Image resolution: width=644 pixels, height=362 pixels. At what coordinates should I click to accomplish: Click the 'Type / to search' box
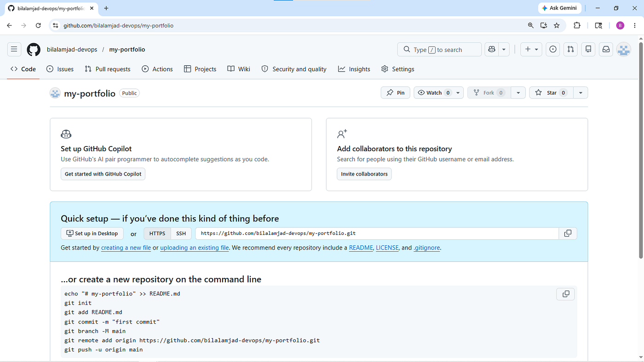click(439, 50)
